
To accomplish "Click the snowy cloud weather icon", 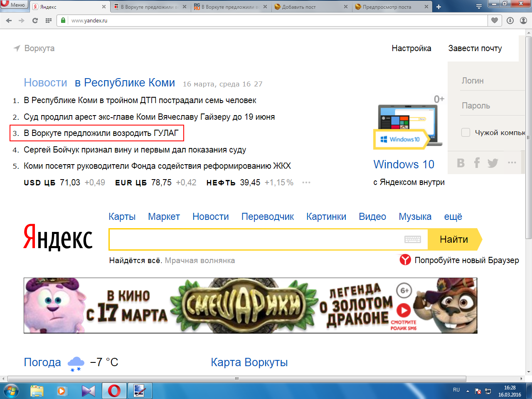I will click(x=76, y=364).
